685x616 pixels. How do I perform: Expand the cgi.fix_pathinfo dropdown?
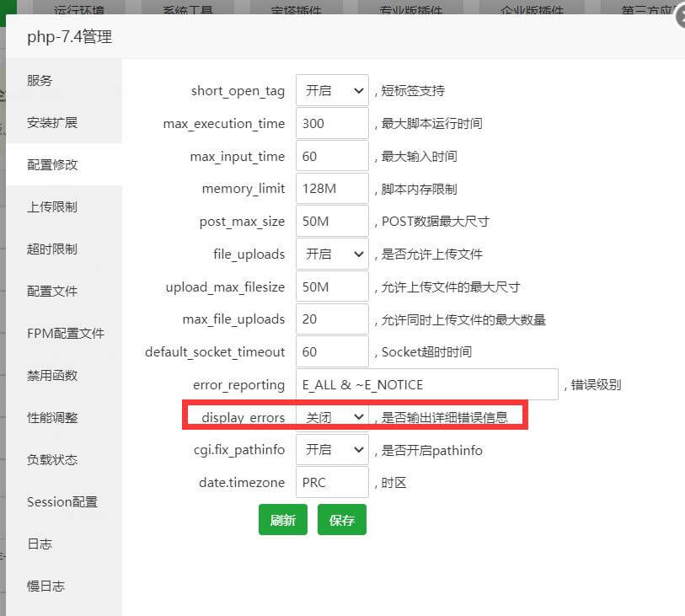pyautogui.click(x=332, y=450)
